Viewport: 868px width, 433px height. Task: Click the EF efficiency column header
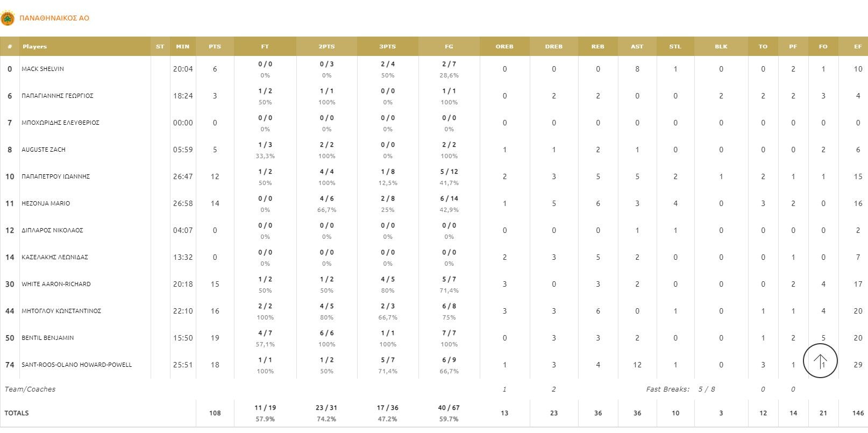858,47
